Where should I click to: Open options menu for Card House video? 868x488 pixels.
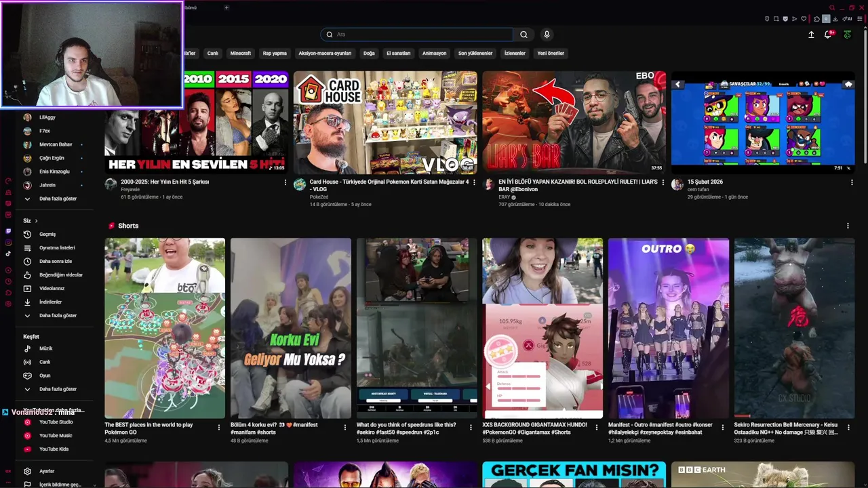(474, 182)
